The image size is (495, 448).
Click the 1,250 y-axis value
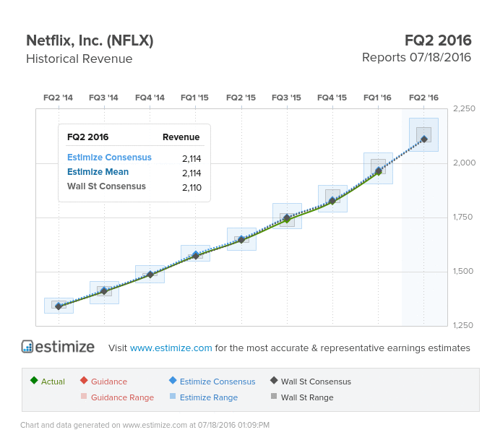coord(463,325)
